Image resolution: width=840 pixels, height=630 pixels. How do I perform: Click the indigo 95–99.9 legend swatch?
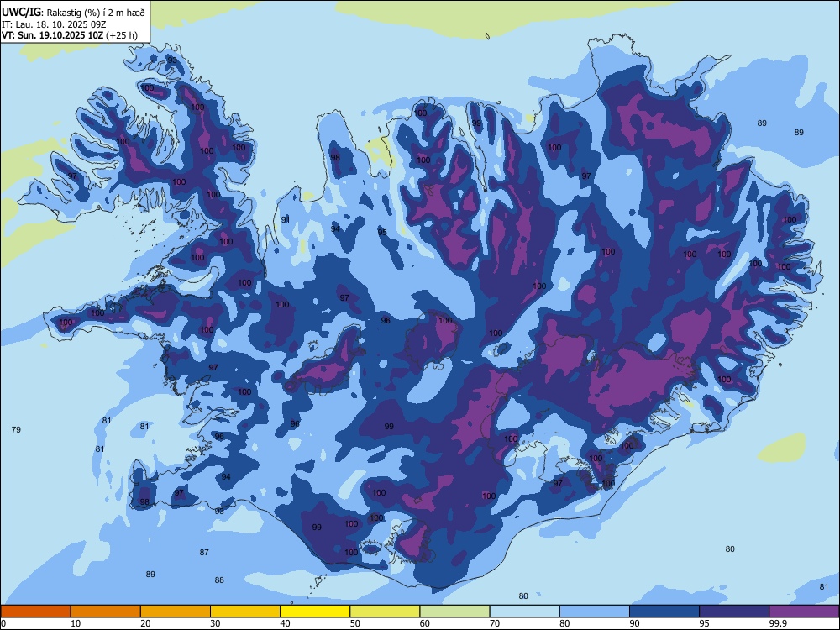pos(734,612)
